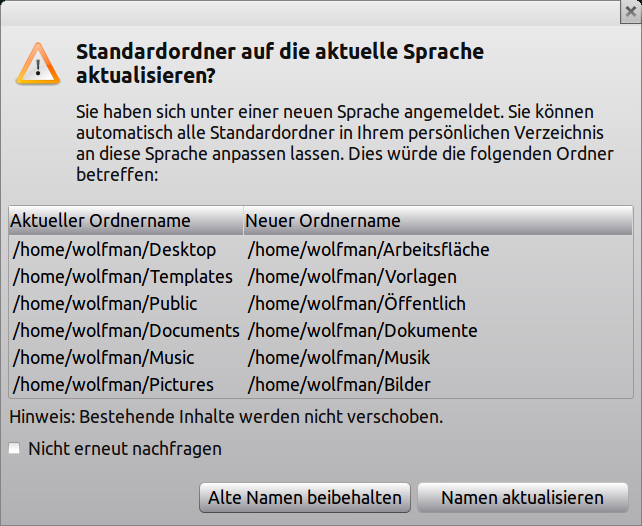Click the new name 'Öffentlich' cell

click(x=357, y=304)
